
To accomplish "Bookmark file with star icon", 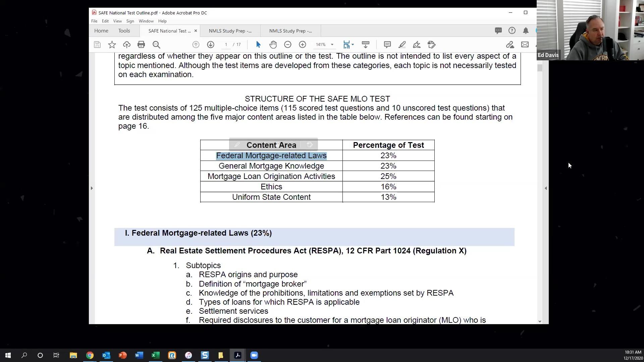I will point(112,45).
